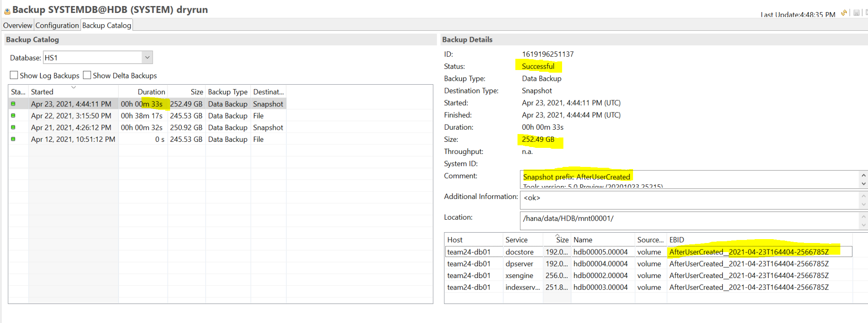
Task: Open the Database HS1 dropdown
Action: (x=147, y=58)
